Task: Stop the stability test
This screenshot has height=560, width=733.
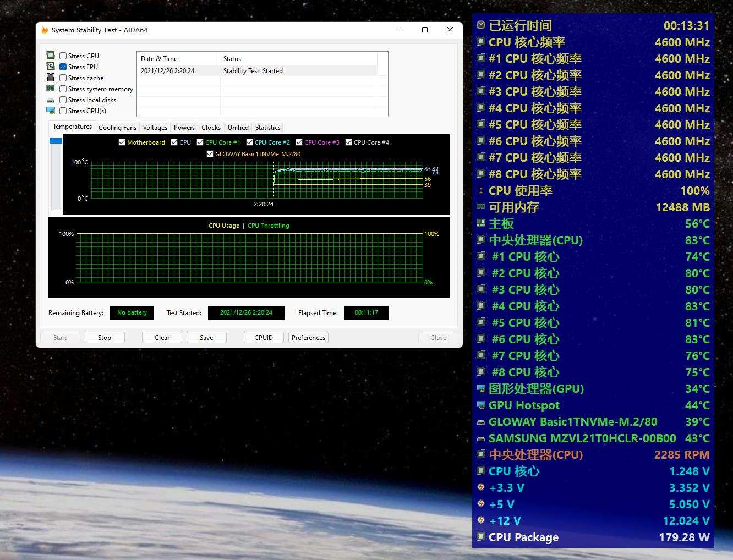Action: click(x=105, y=338)
